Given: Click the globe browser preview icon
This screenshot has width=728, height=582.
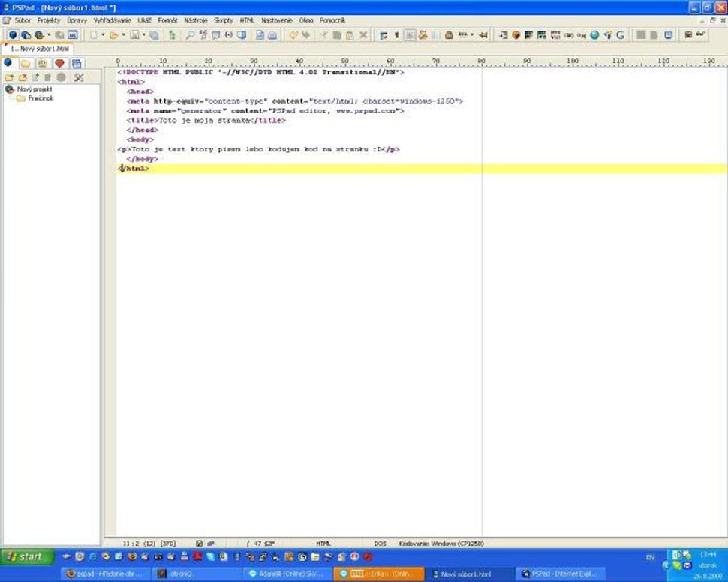Looking at the screenshot, I should [x=594, y=35].
